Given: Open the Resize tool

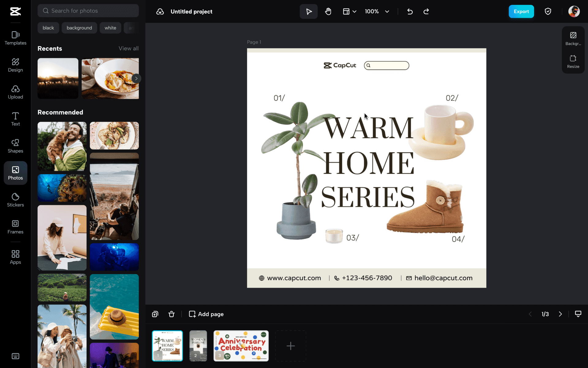Looking at the screenshot, I should [x=573, y=62].
